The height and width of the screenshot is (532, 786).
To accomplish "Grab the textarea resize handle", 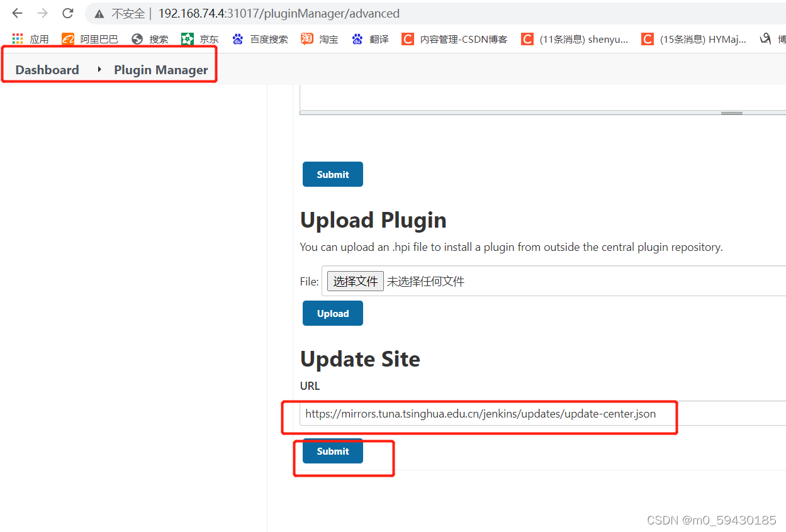I will 731,113.
